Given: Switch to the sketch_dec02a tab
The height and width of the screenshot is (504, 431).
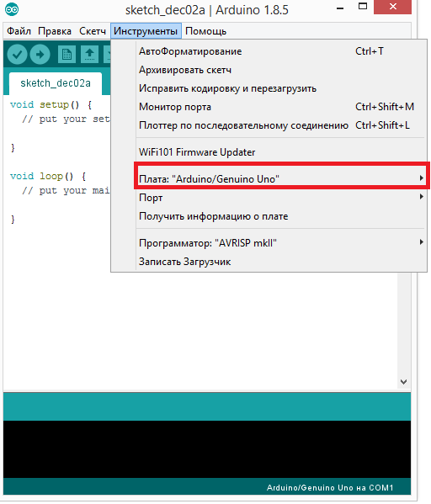Looking at the screenshot, I should (56, 83).
